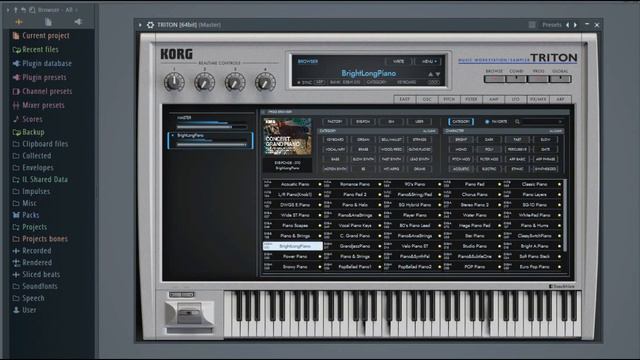The image size is (640, 360).
Task: Click the Write button in display
Action: pos(399,62)
